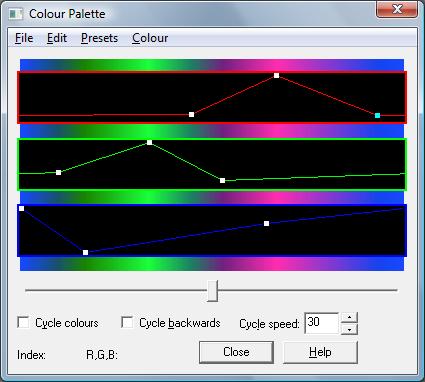Screen dimensions: 425x382
Task: Open the File menu
Action: 24,38
